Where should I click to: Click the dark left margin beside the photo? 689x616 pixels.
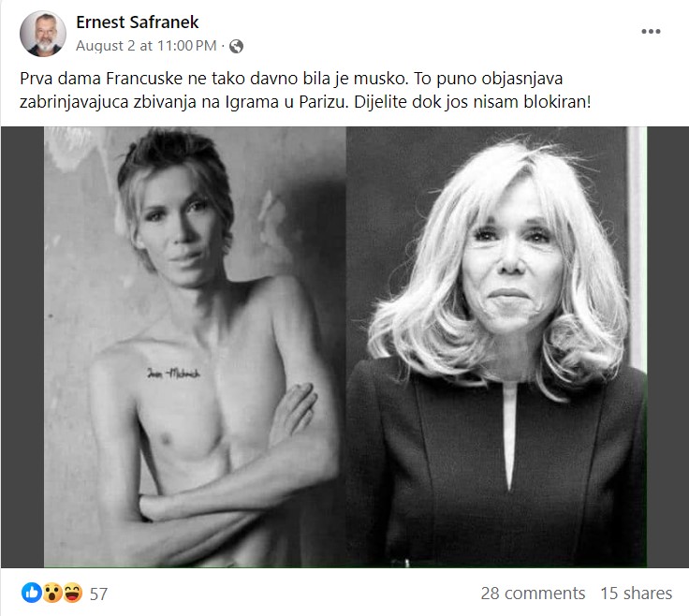pos(22,346)
